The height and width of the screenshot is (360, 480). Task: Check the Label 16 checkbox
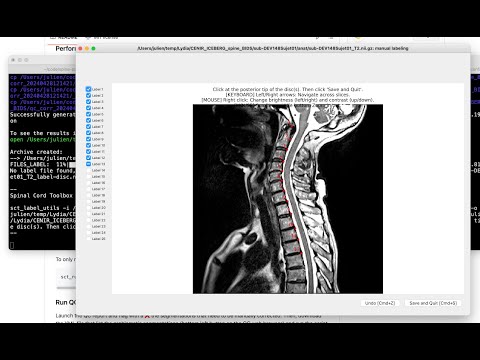coord(88,183)
